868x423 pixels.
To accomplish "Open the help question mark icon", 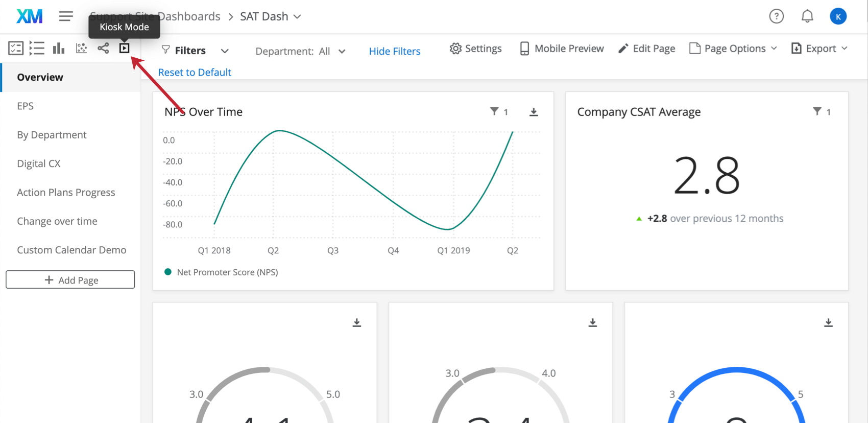I will pos(776,16).
